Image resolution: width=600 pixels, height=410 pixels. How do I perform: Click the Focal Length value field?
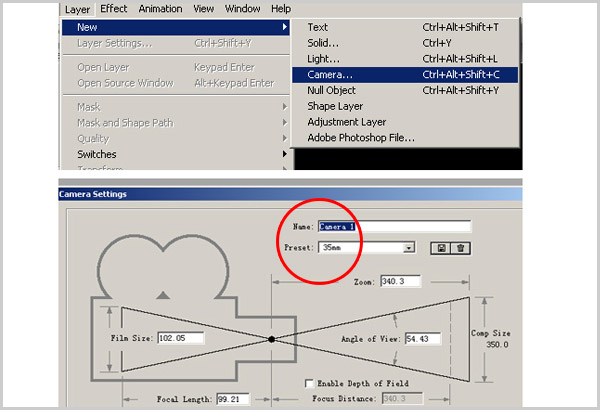click(x=233, y=399)
